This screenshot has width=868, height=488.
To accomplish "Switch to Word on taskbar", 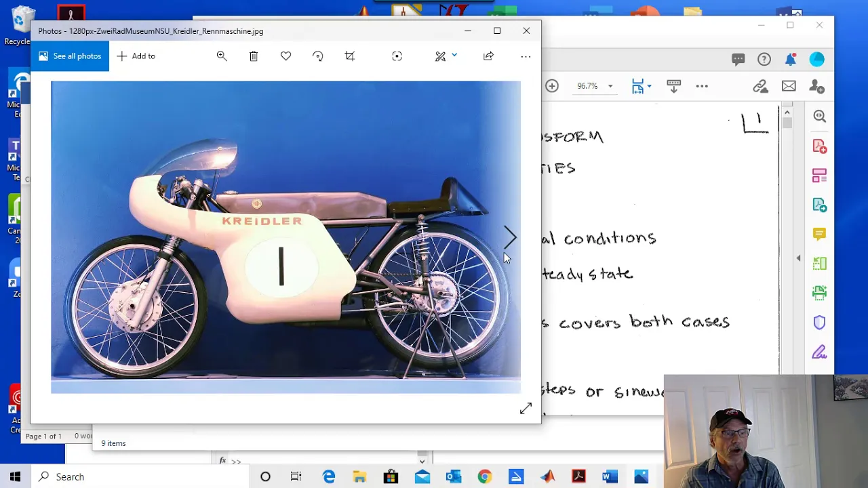I will (610, 476).
